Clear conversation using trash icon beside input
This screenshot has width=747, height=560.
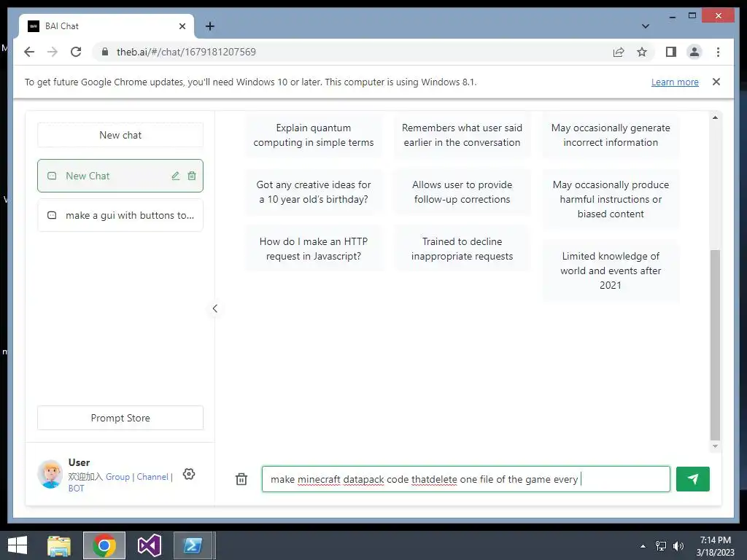(x=241, y=479)
